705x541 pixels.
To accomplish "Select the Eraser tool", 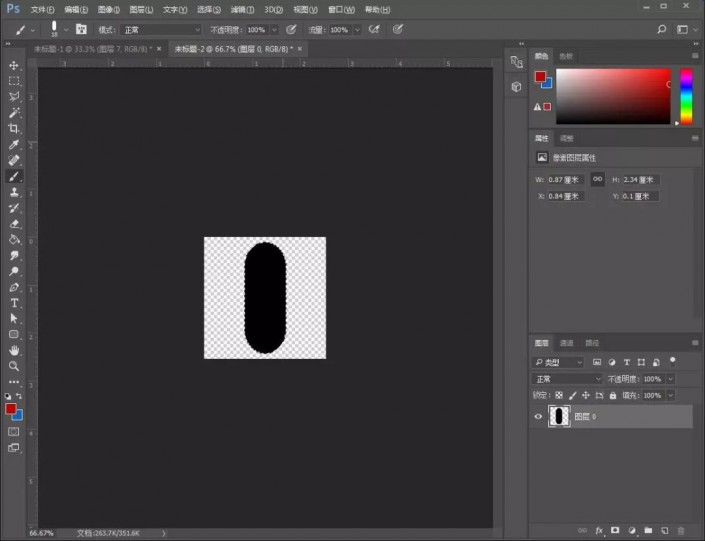I will tap(14, 224).
